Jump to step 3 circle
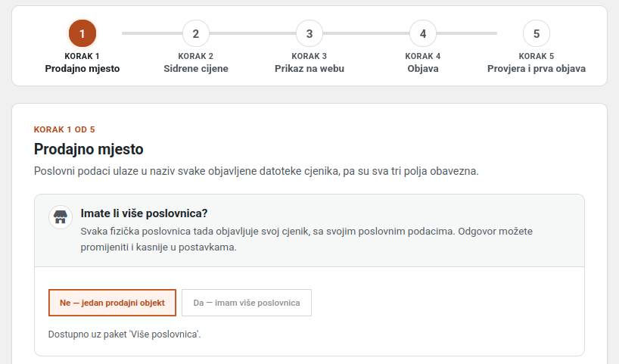 tap(309, 33)
